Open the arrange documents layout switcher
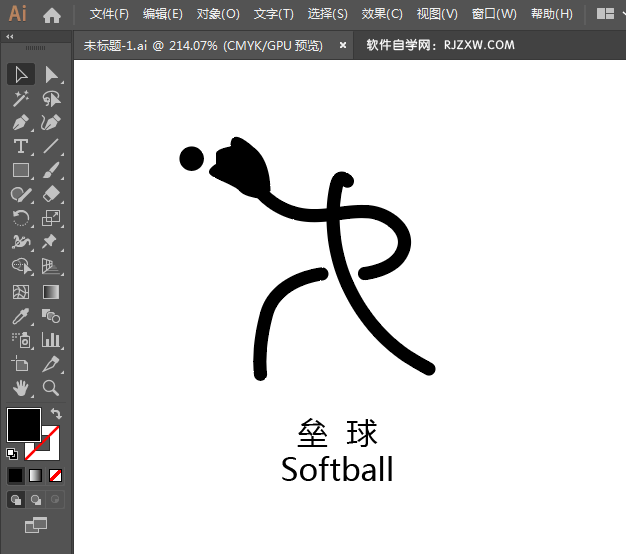626x554 pixels. coord(605,14)
